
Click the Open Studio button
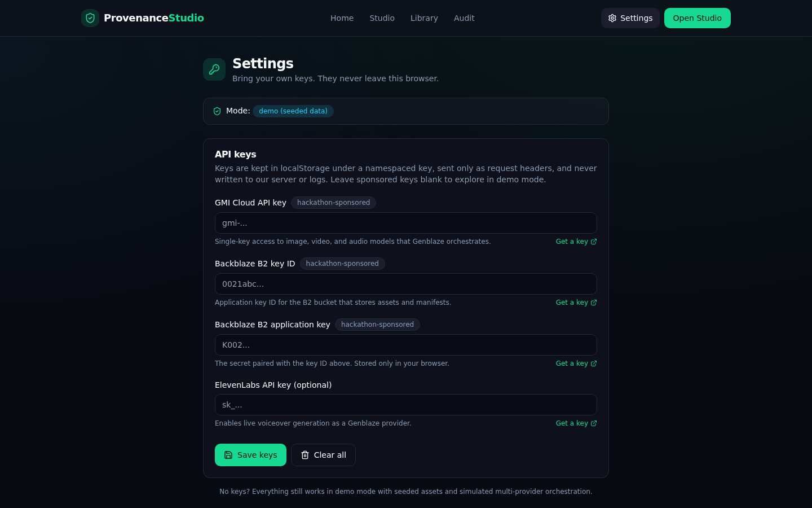(698, 18)
